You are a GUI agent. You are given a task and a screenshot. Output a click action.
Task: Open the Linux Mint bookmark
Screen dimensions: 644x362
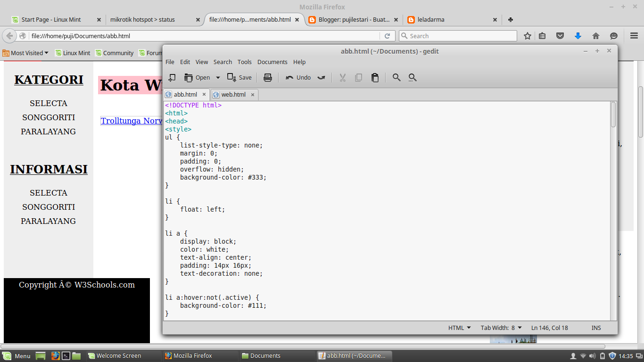click(x=73, y=53)
